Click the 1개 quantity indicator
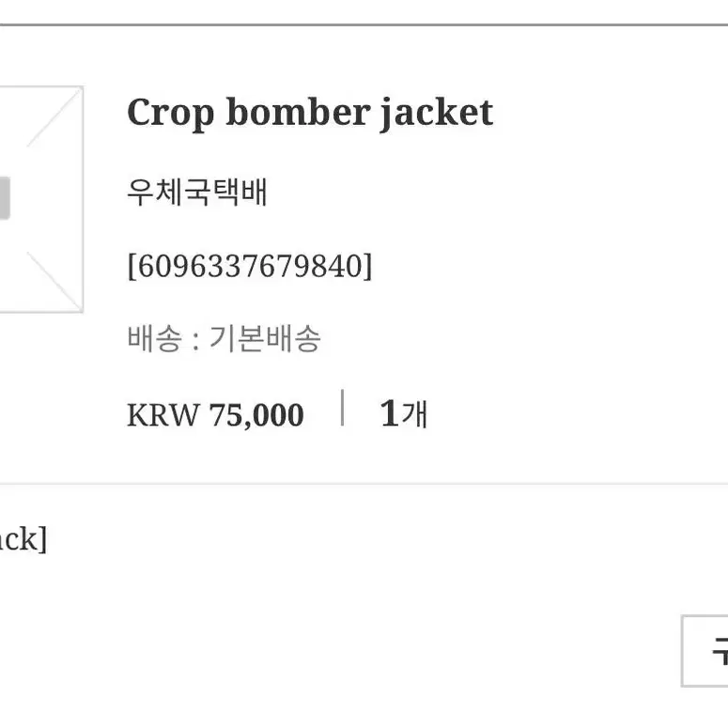 click(x=403, y=413)
